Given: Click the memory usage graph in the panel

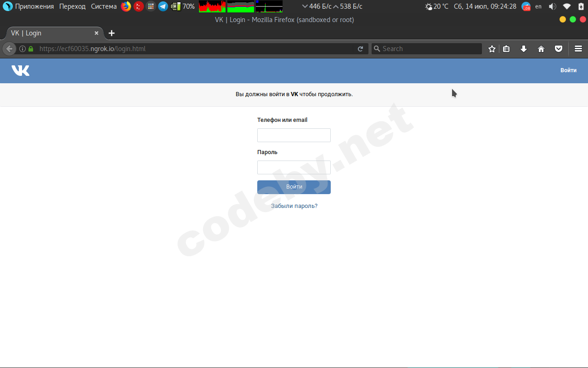Looking at the screenshot, I should coord(241,6).
